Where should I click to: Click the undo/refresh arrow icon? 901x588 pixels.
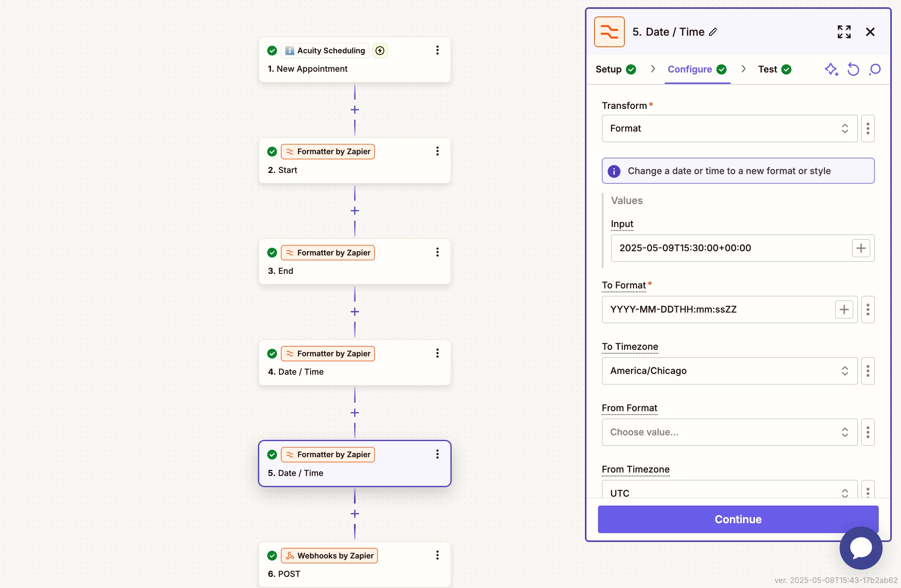tap(853, 69)
